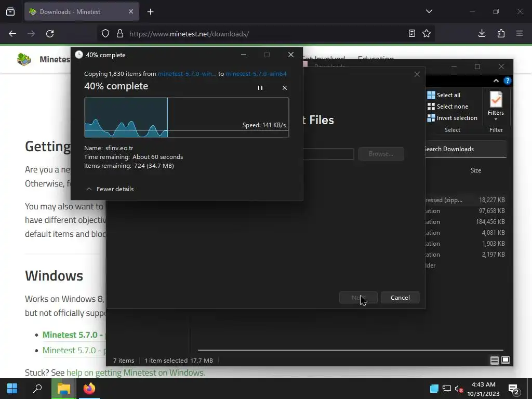This screenshot has width=532, height=399.
Task: Reload the Minetest downloads page
Action: pos(50,34)
